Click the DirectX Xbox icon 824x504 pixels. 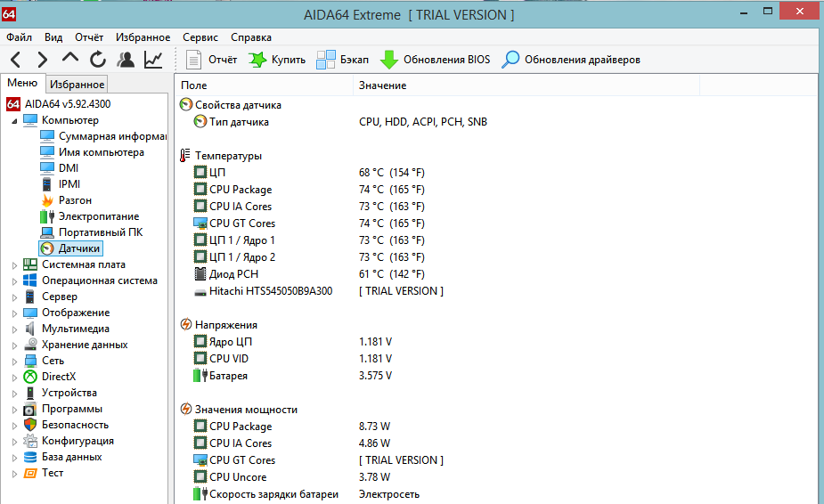30,377
